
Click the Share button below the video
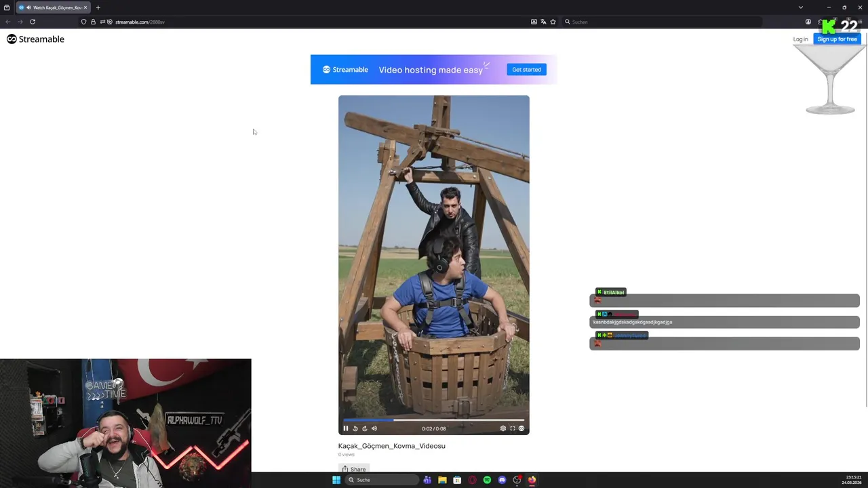pyautogui.click(x=354, y=469)
